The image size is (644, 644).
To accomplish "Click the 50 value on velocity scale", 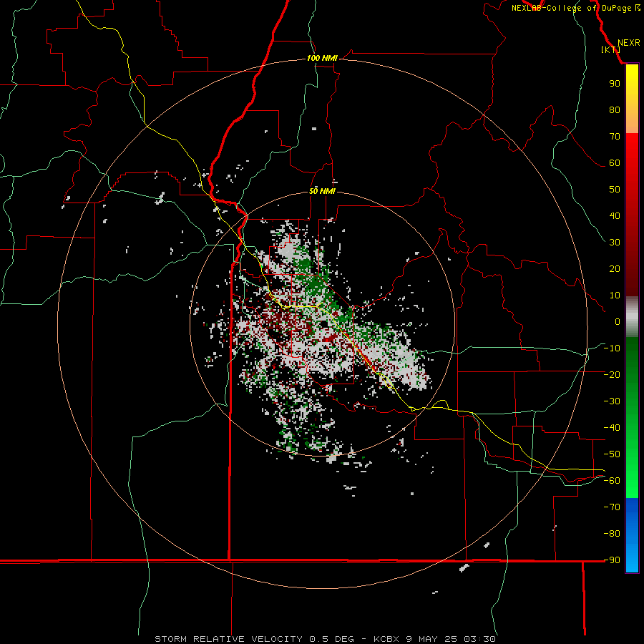I will tap(615, 190).
